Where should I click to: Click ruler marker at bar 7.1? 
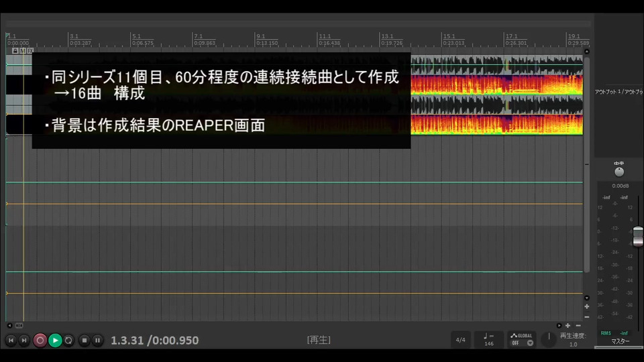[x=199, y=36]
